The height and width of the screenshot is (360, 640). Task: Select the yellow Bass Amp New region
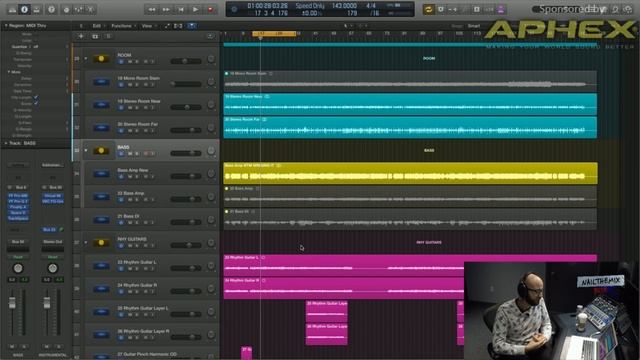[410, 173]
